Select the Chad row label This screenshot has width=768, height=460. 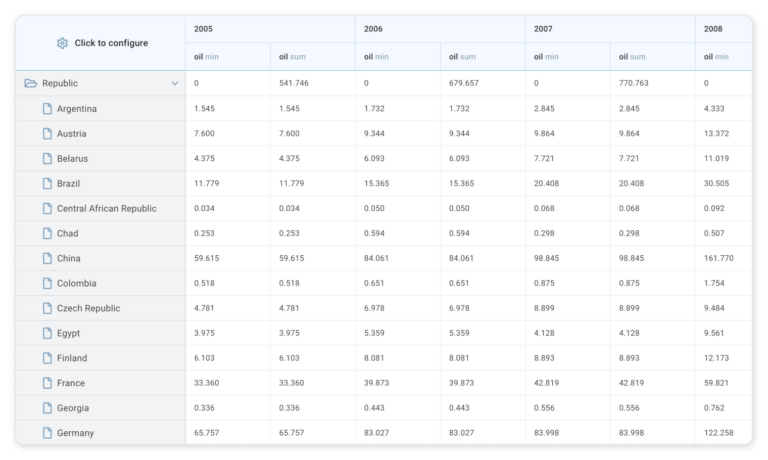point(68,234)
